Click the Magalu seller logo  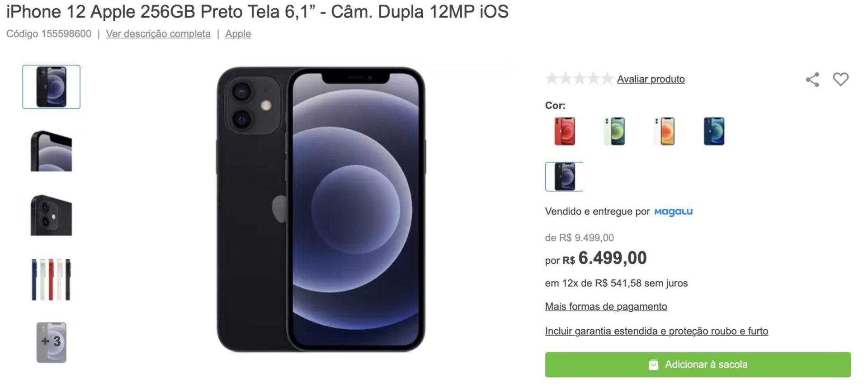673,211
